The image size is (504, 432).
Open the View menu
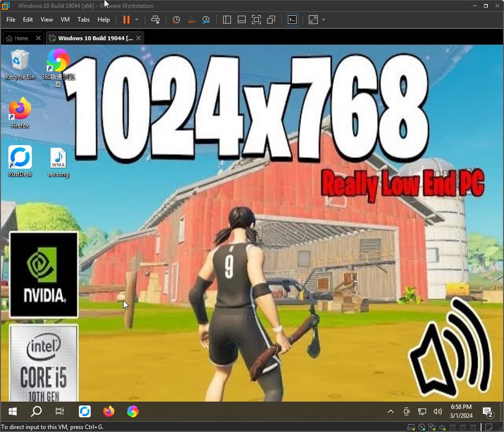(47, 20)
